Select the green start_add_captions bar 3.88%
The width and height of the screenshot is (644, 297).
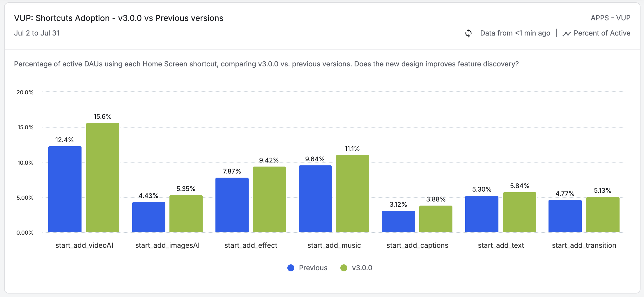point(436,219)
